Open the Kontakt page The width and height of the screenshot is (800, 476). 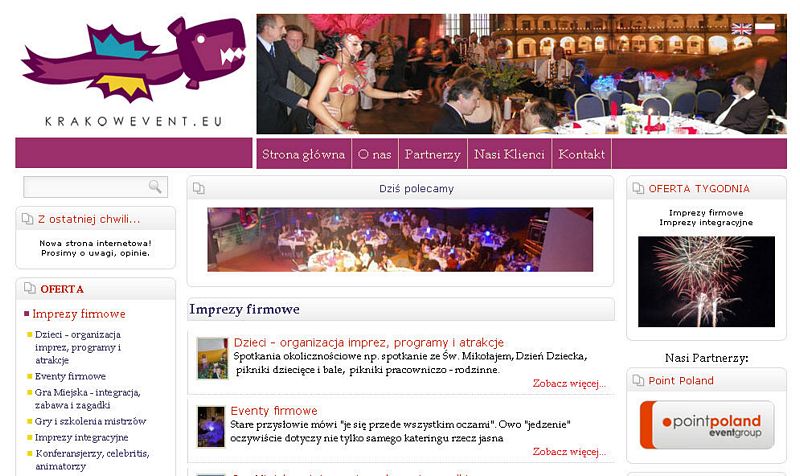[581, 154]
